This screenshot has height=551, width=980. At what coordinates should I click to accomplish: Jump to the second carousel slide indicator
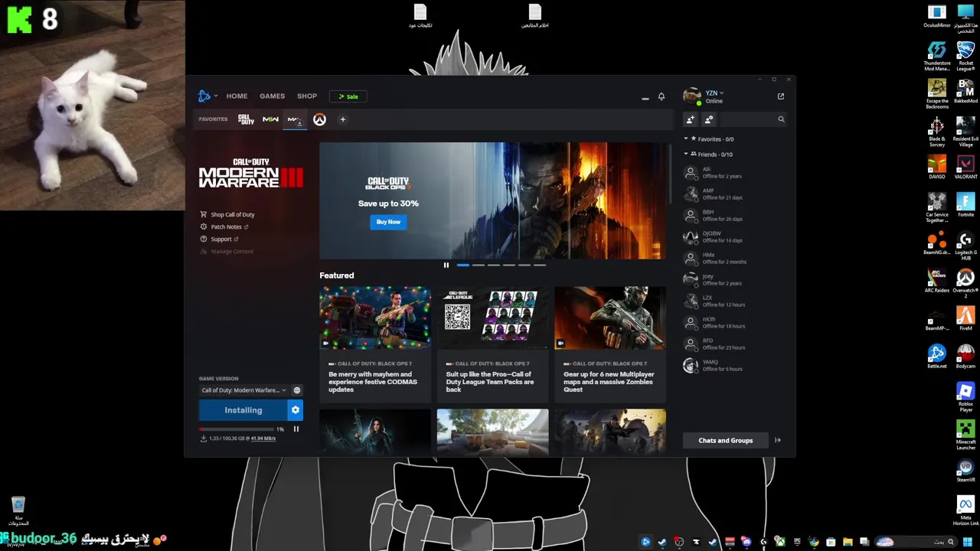click(479, 266)
